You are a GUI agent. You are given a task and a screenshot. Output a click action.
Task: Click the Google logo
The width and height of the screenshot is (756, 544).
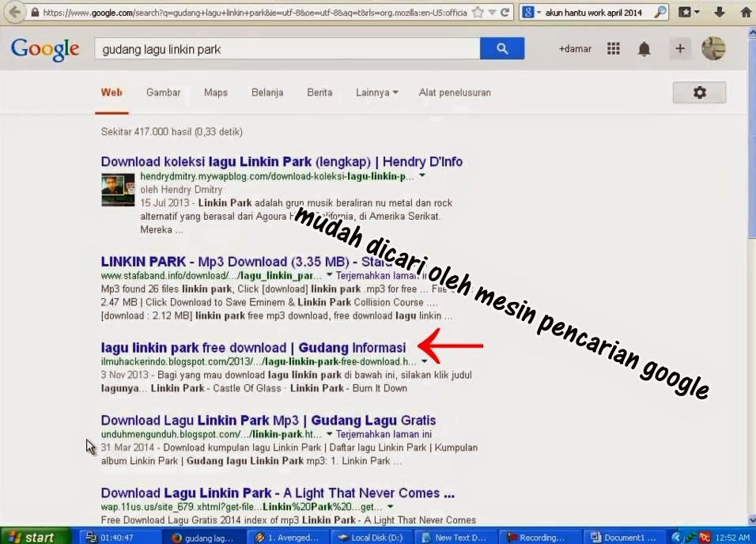[45, 49]
